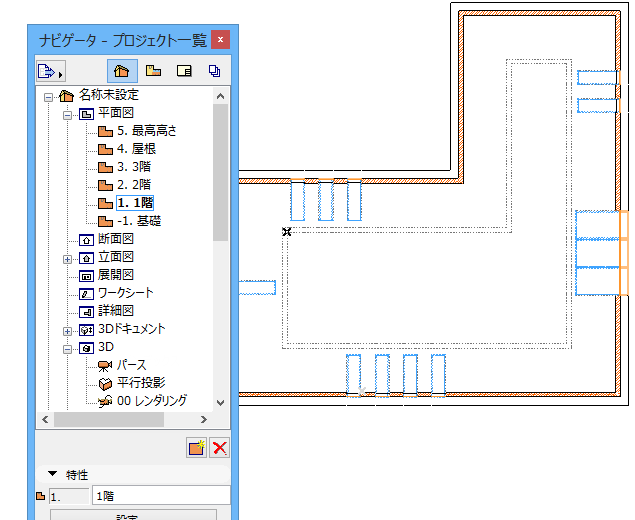The image size is (635, 520).
Task: Click the ワークシート worksheet icon
Action: pos(86,294)
